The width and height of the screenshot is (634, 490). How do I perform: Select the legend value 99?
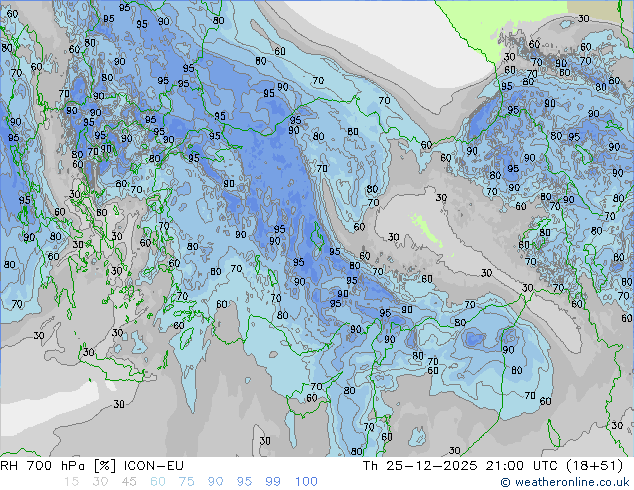coord(273,482)
